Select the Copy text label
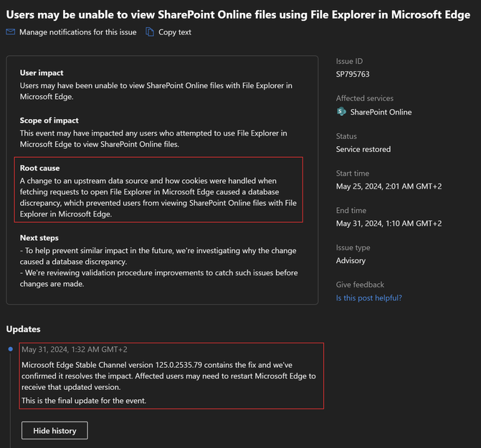The image size is (481, 448). pos(175,32)
